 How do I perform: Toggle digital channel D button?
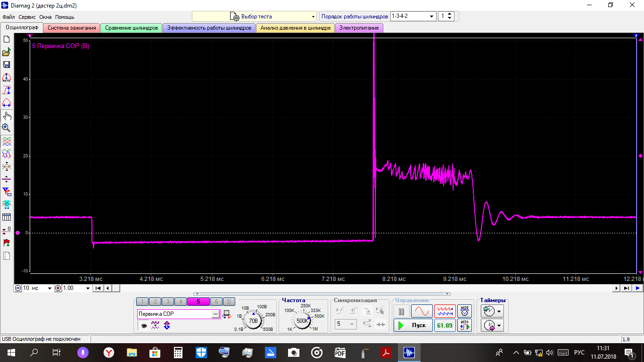click(229, 302)
